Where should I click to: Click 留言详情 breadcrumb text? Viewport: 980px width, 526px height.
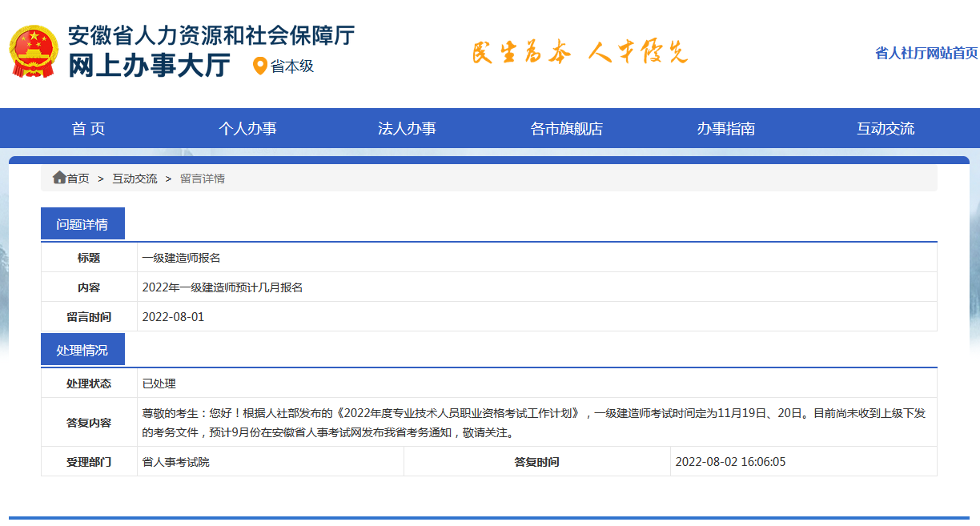[x=202, y=179]
